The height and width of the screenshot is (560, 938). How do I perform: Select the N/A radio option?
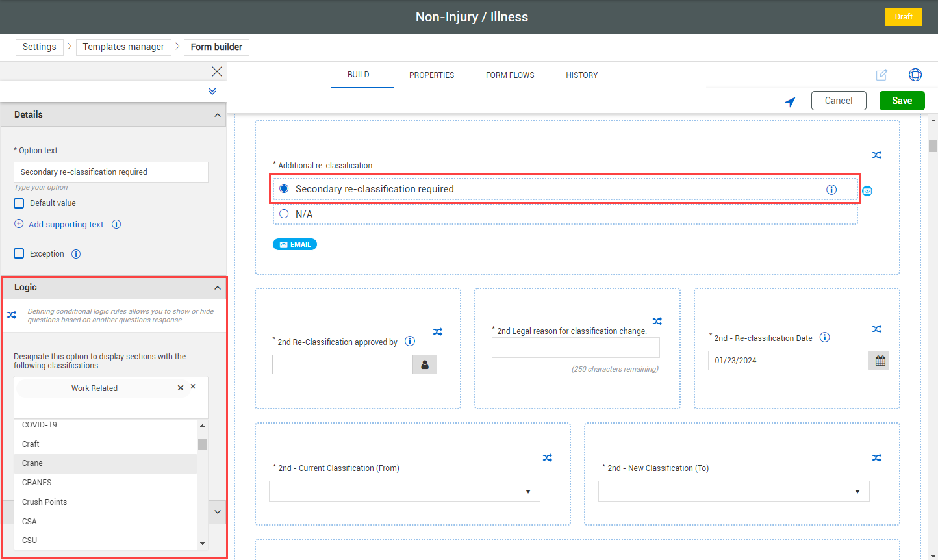[284, 214]
